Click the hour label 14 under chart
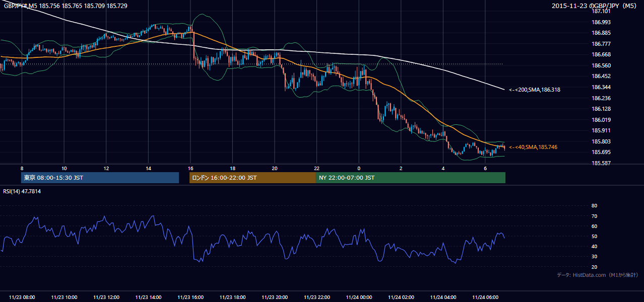Image resolution: width=644 pixels, height=302 pixels. 148,168
